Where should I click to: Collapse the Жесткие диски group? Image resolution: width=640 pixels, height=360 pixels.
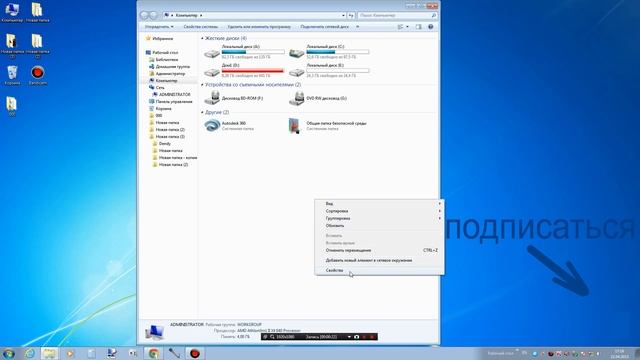point(202,38)
